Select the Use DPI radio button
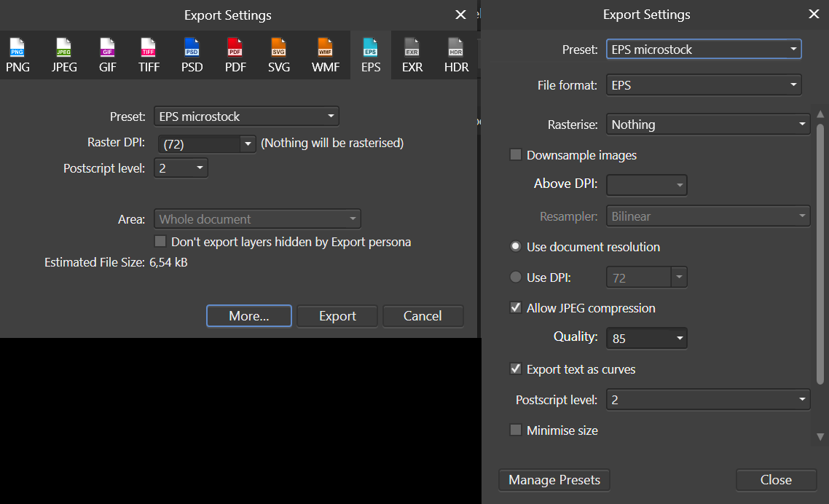This screenshot has height=504, width=829. pos(515,276)
